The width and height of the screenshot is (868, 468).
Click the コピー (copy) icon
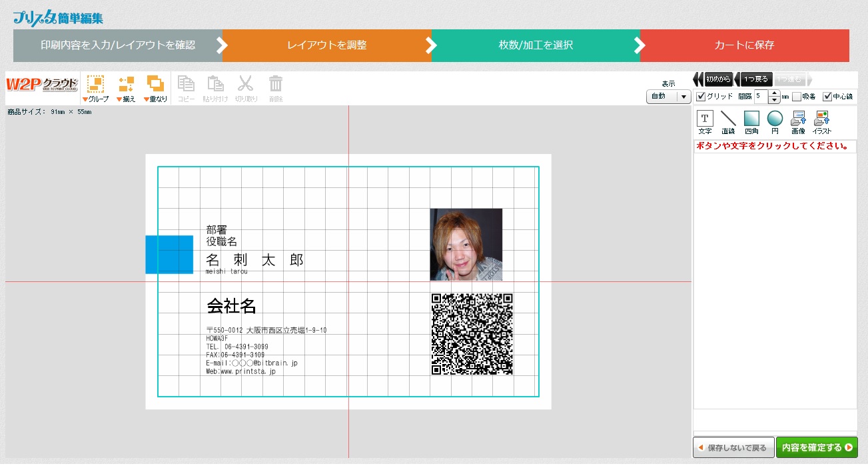click(x=187, y=84)
